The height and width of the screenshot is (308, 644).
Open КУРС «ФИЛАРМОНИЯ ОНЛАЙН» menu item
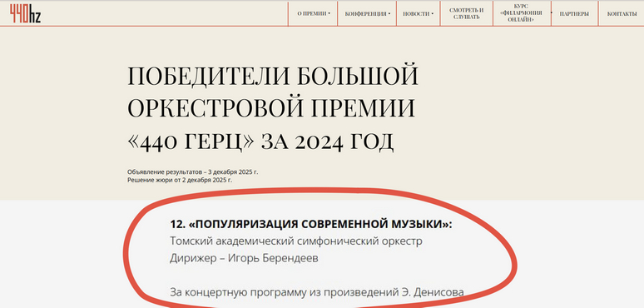[521, 13]
